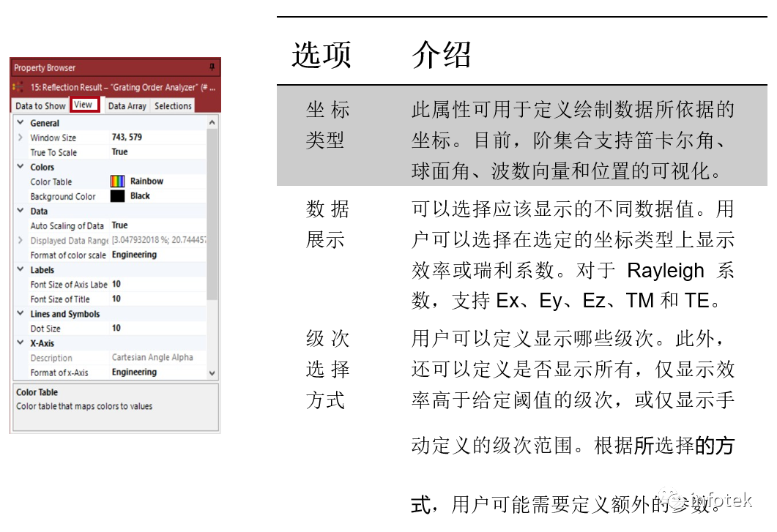Collapse the Data section
This screenshot has height=532, width=777.
click(x=21, y=211)
